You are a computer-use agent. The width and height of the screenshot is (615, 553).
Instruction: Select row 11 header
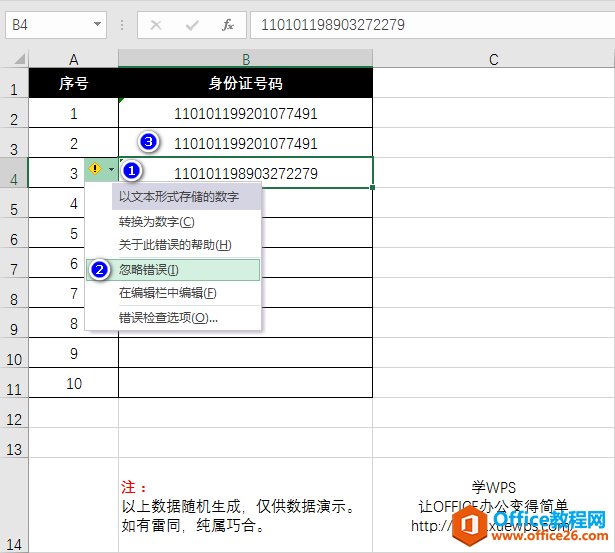(14, 383)
